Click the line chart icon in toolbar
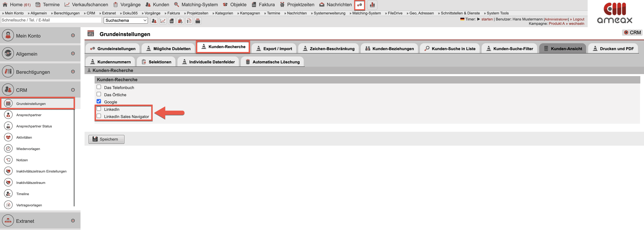 (163, 21)
